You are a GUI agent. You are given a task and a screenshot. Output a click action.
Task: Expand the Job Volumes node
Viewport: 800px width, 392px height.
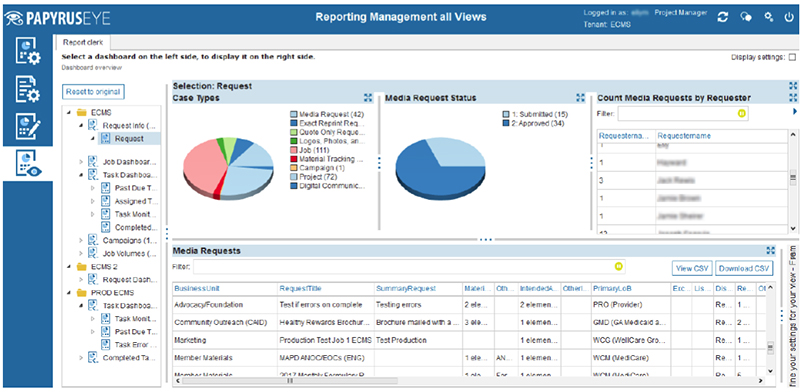81,253
